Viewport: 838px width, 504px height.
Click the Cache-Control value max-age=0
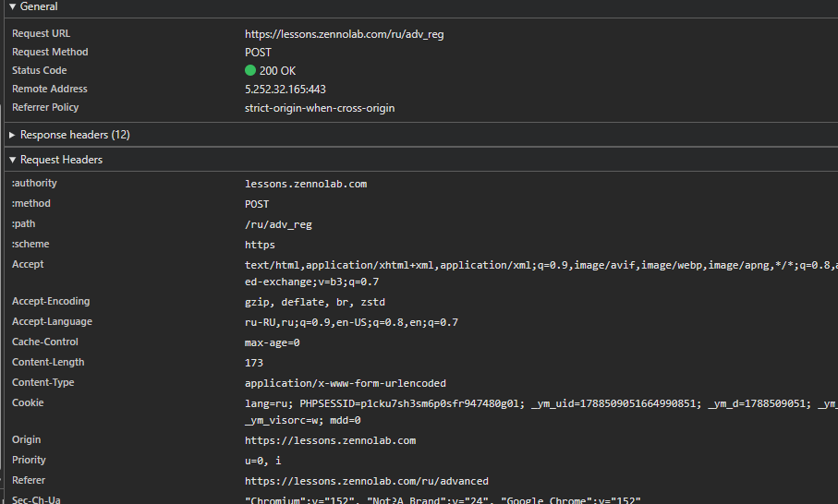272,342
